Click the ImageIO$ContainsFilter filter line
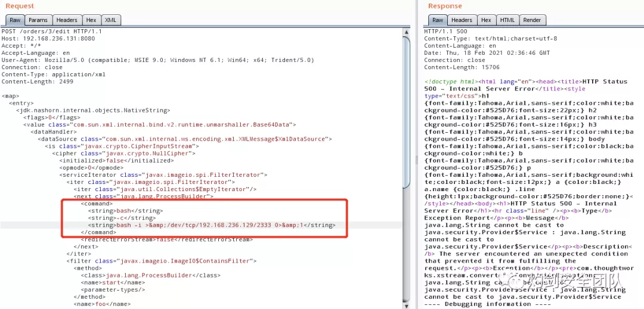Image resolution: width=644 pixels, height=309 pixels. click(162, 261)
